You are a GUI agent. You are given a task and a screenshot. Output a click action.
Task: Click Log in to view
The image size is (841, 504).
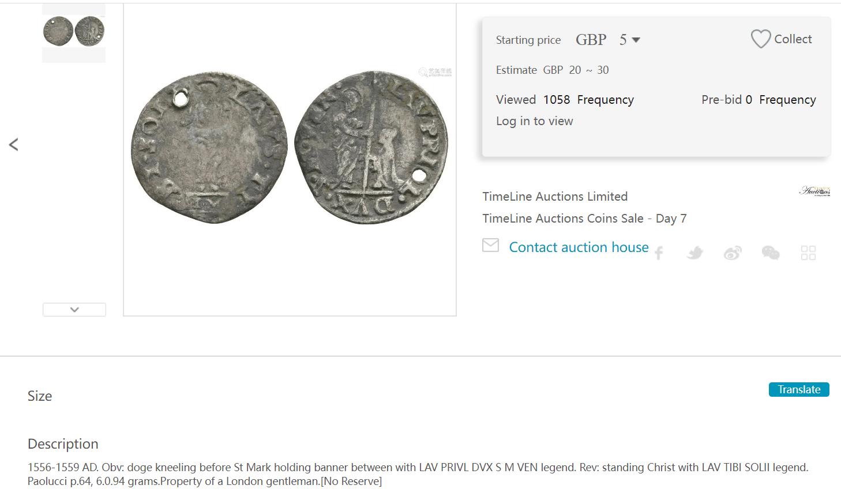[x=535, y=121]
